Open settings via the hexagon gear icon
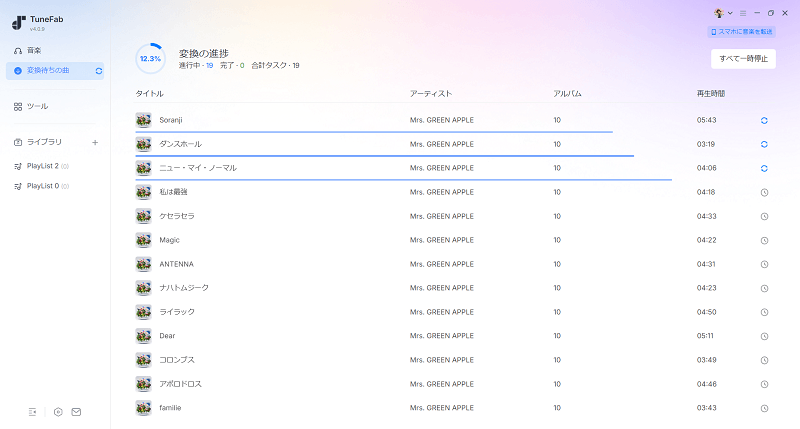Viewport: 800px width, 429px height. [x=58, y=412]
